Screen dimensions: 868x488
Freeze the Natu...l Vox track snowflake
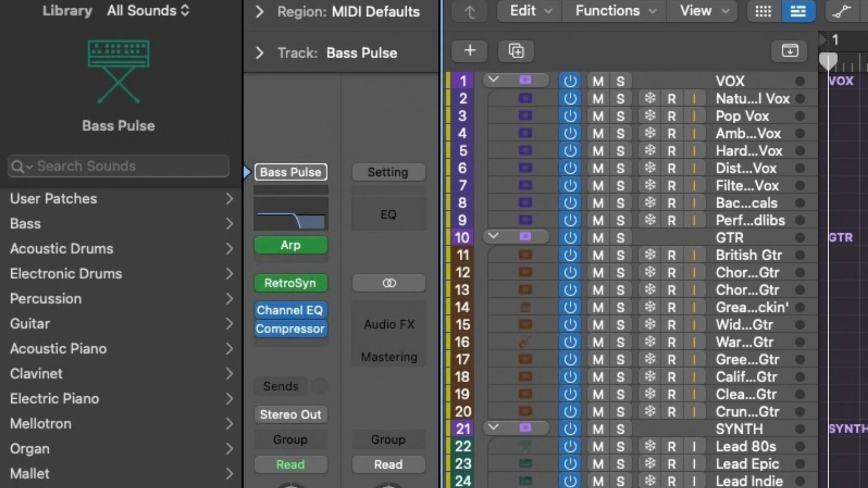point(650,99)
